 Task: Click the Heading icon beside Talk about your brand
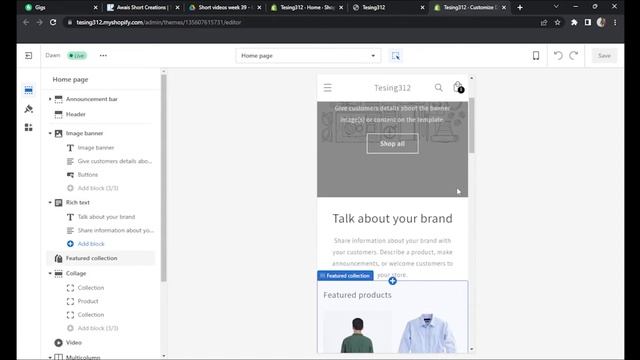(70, 217)
